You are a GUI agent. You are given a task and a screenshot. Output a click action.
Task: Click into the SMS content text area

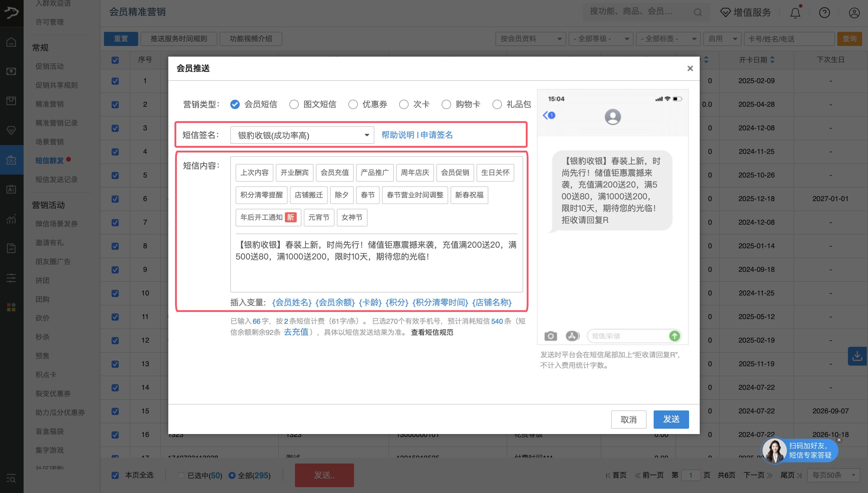pos(376,271)
